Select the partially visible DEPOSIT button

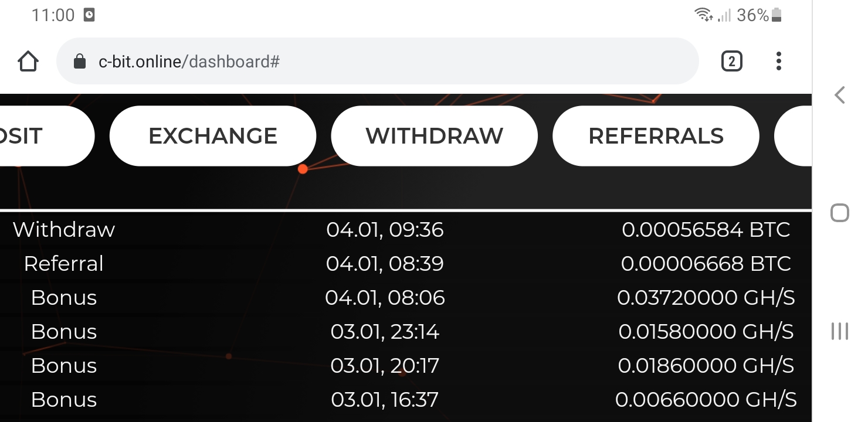47,136
